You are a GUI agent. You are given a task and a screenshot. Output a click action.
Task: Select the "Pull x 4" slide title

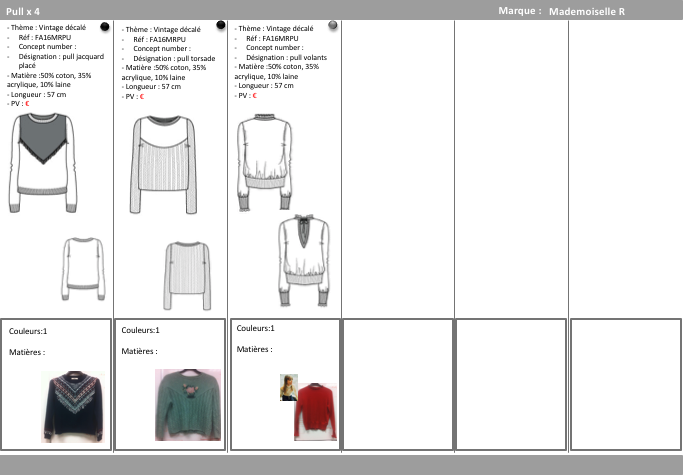click(23, 11)
